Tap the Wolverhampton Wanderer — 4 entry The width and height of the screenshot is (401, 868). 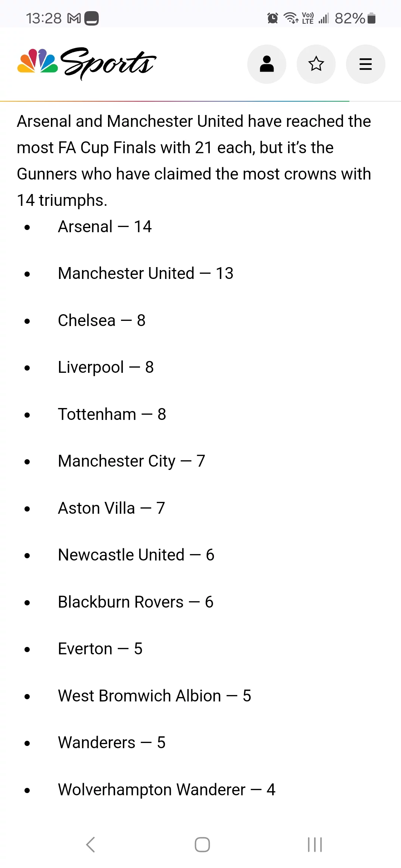pyautogui.click(x=167, y=790)
